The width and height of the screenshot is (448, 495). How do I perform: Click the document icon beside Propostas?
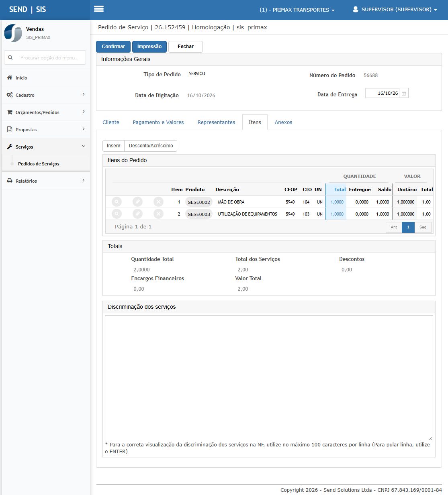pos(10,130)
